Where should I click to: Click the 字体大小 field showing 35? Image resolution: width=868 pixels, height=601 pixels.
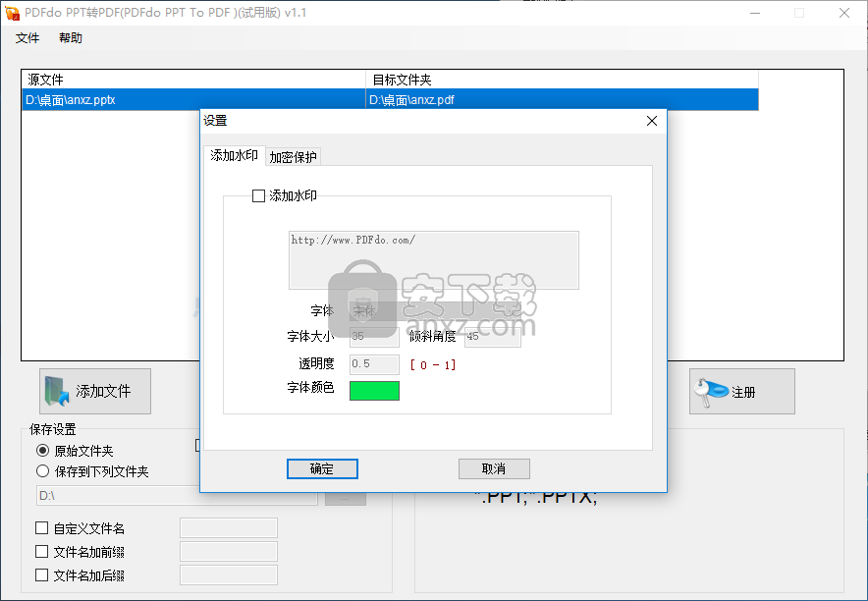click(x=374, y=337)
